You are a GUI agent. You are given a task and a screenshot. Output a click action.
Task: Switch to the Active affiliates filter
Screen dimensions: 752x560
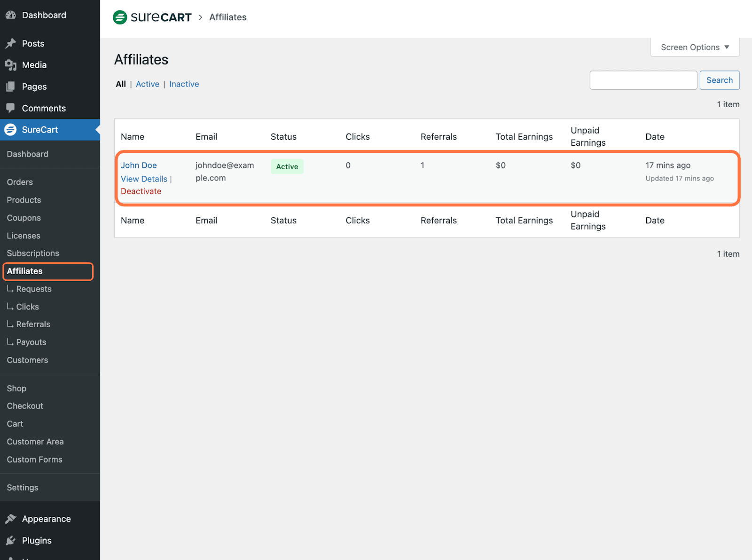tap(147, 84)
